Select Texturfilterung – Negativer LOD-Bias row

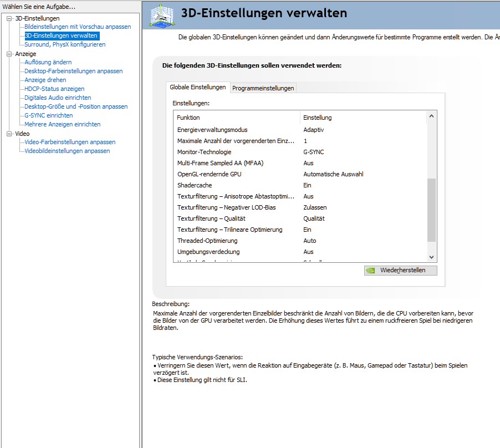[x=300, y=207]
